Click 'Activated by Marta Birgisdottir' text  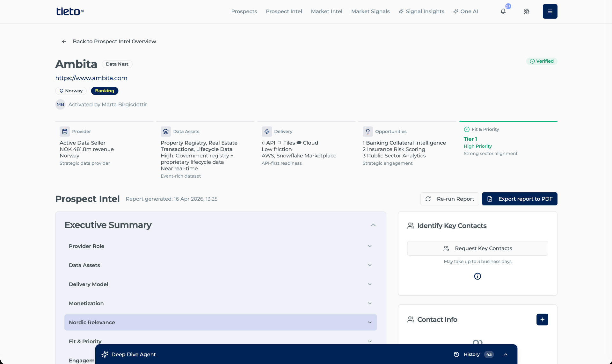(108, 104)
